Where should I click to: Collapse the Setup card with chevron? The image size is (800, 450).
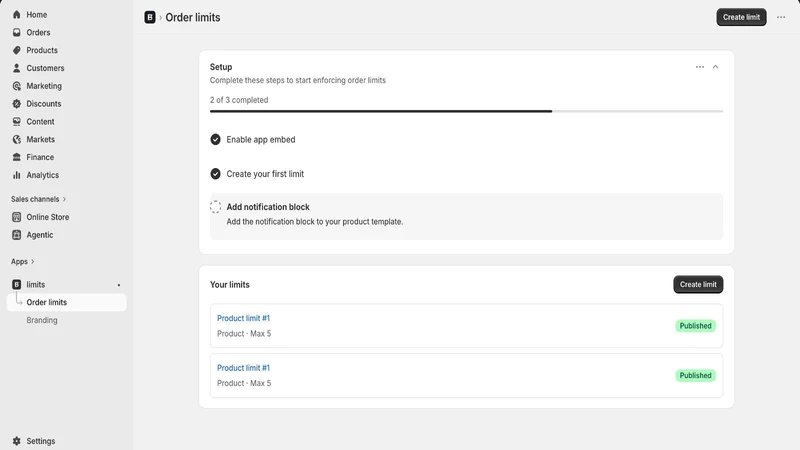point(715,67)
